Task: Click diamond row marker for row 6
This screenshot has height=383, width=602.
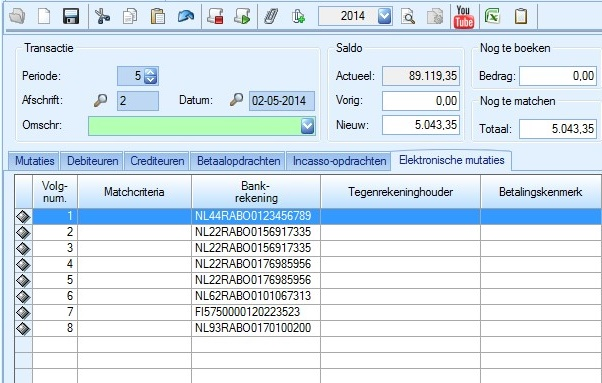Action: [23, 297]
